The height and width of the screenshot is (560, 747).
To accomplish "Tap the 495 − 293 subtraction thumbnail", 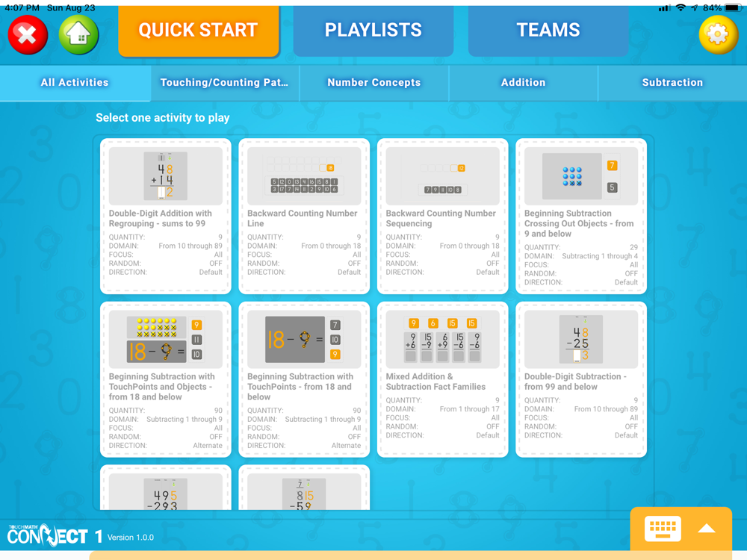I will pos(166,492).
